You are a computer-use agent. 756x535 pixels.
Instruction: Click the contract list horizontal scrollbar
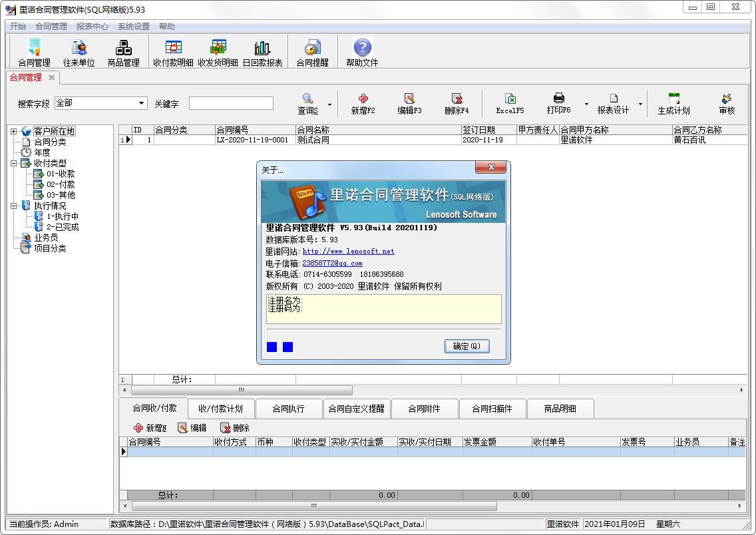click(x=242, y=390)
